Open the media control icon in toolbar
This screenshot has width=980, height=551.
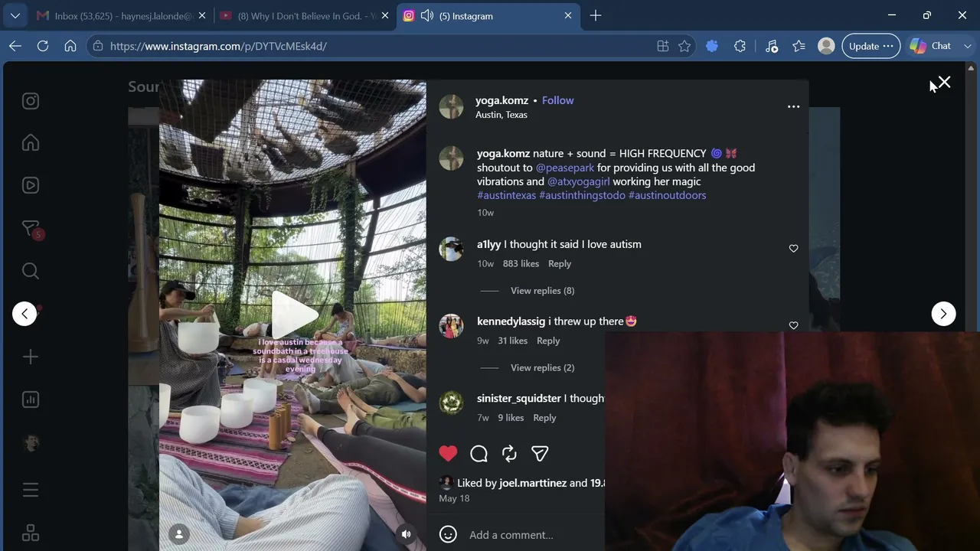tap(772, 46)
